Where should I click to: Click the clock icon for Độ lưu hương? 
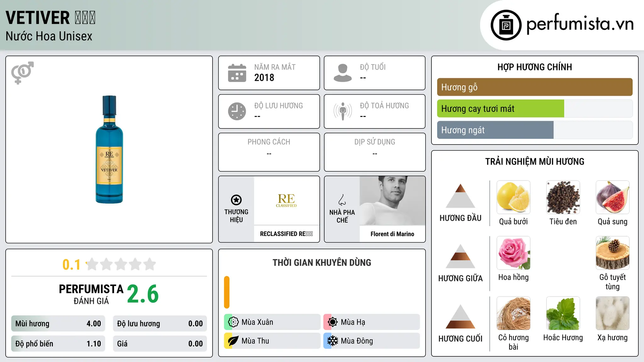pyautogui.click(x=237, y=111)
